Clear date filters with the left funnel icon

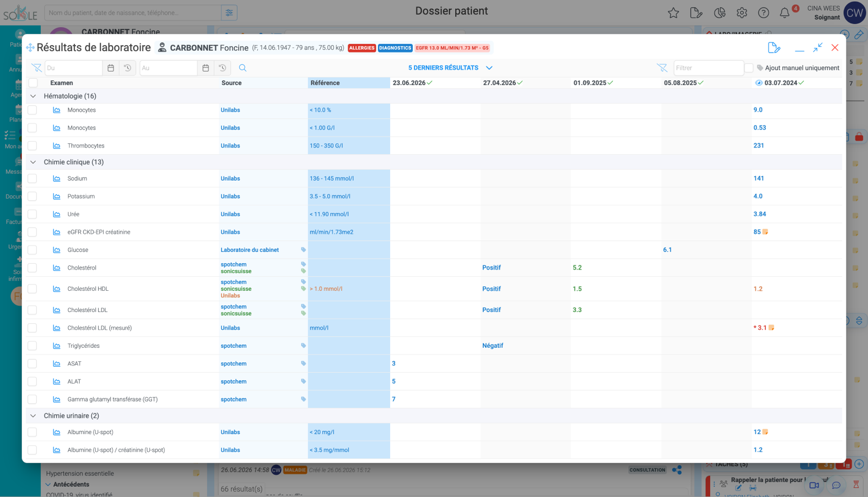(x=36, y=68)
